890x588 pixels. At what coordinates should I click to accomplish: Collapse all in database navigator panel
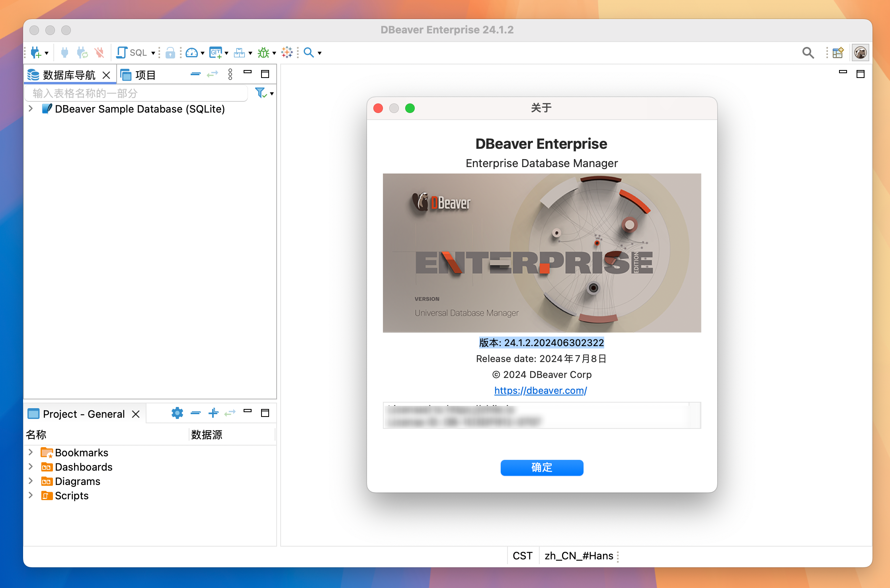coord(195,74)
